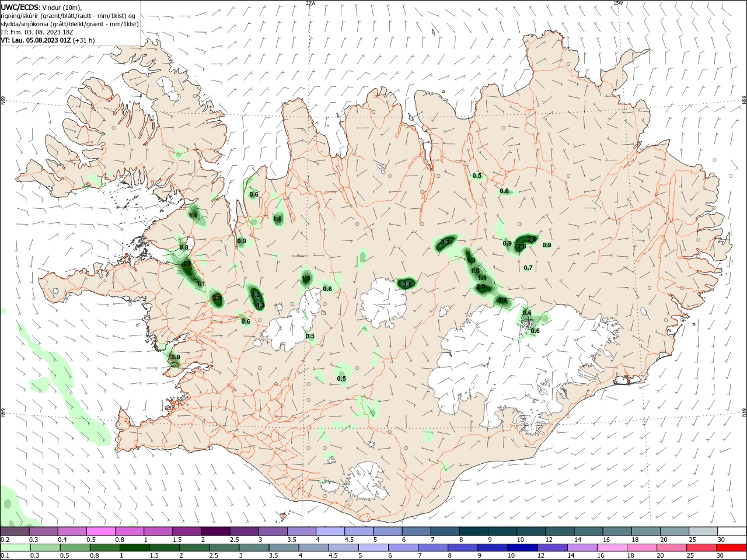Select the light pink swatch between 16 and 18, lower scale
This screenshot has width=747, height=560.
612,548
